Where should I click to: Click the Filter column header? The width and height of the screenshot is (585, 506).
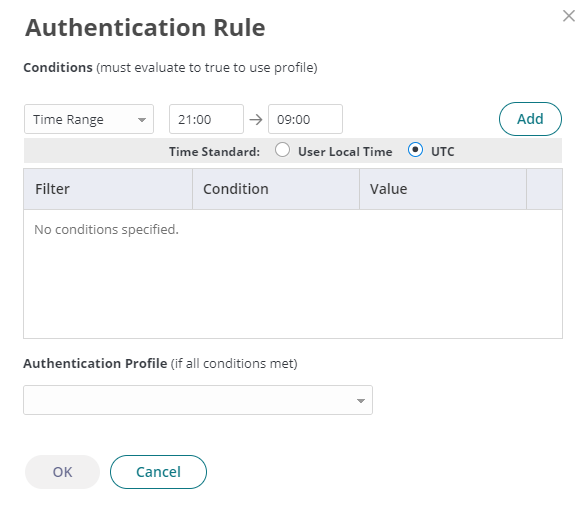[108, 189]
